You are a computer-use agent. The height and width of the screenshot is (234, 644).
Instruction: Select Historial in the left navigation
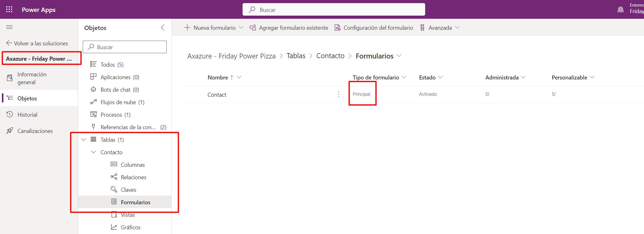pos(39,114)
